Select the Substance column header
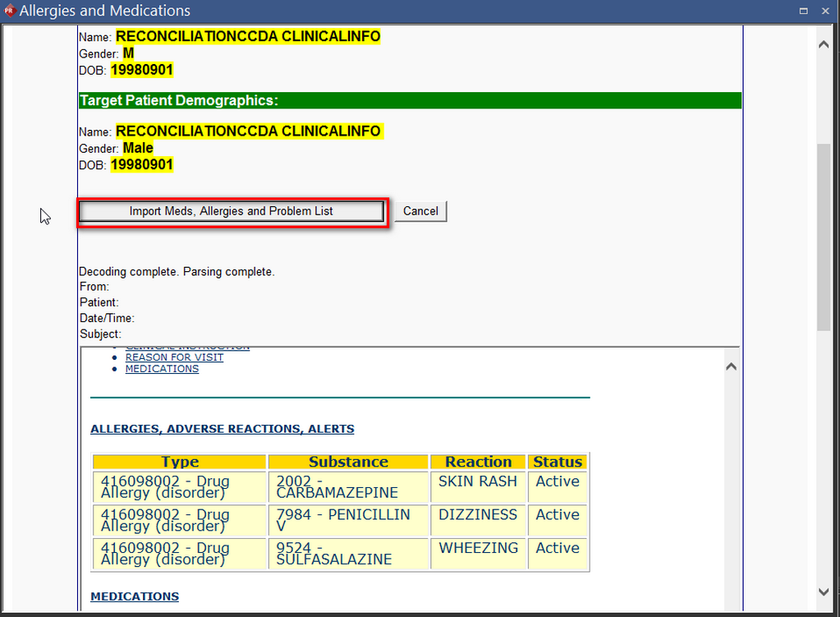 click(347, 462)
